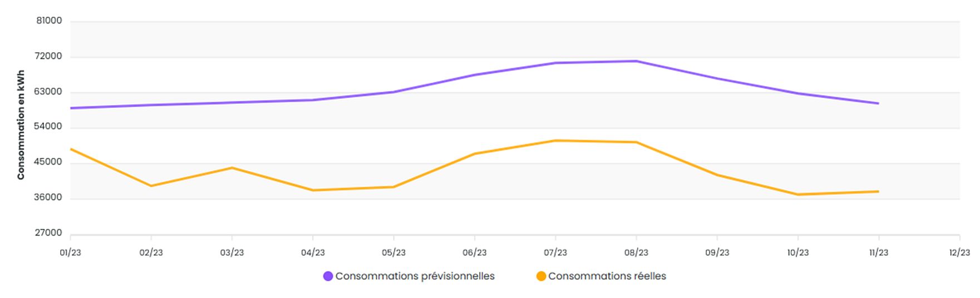
Task: Select the 09/23 x-axis label
Action: click(x=717, y=252)
